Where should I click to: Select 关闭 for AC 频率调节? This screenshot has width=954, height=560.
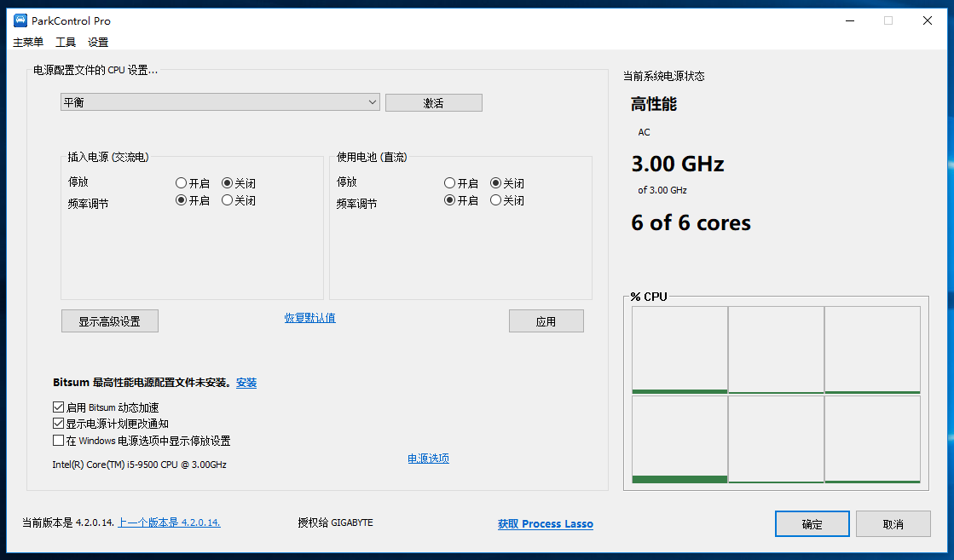tap(228, 200)
